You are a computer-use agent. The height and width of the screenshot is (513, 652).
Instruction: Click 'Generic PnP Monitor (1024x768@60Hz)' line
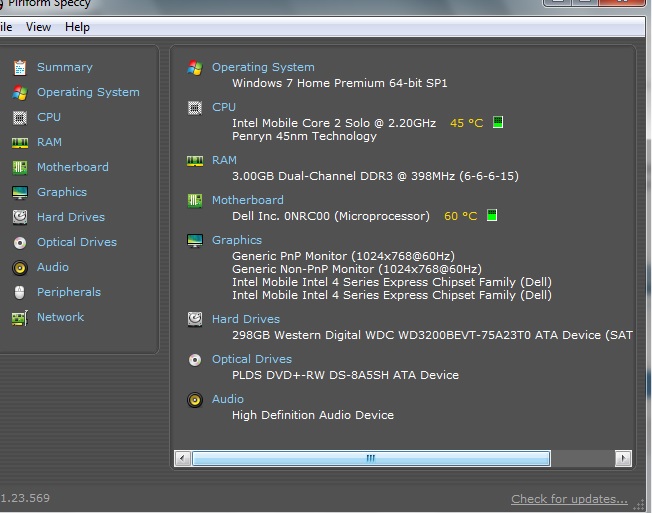[343, 256]
